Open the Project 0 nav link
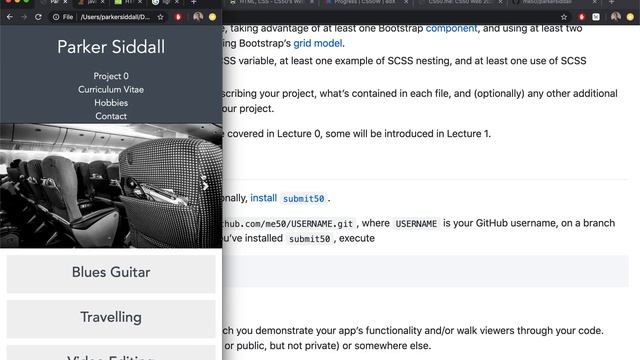640x360 pixels. 111,76
